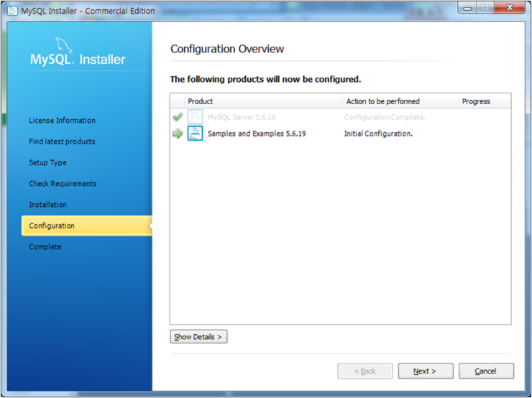Screen dimensions: 532x398
Task: Select the Samples and Examples 5.6.19 row text
Action: click(x=257, y=134)
